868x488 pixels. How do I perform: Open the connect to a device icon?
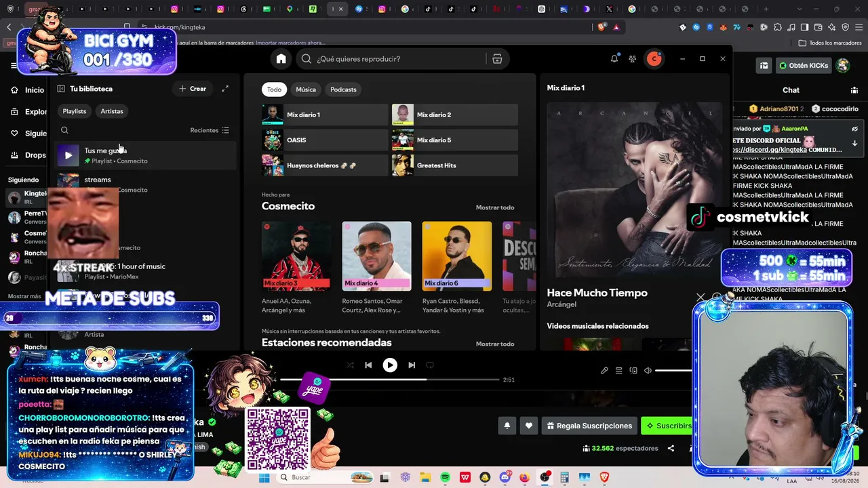coord(633,371)
